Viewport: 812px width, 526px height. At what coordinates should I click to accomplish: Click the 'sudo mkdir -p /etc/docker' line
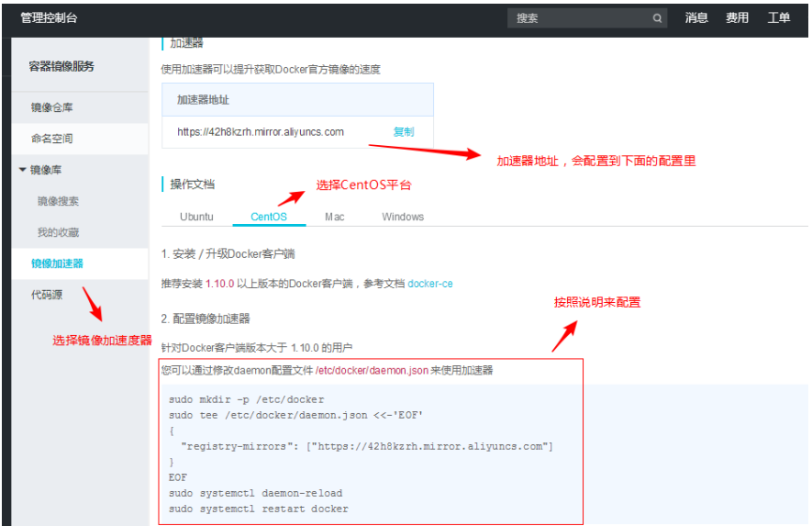point(247,399)
